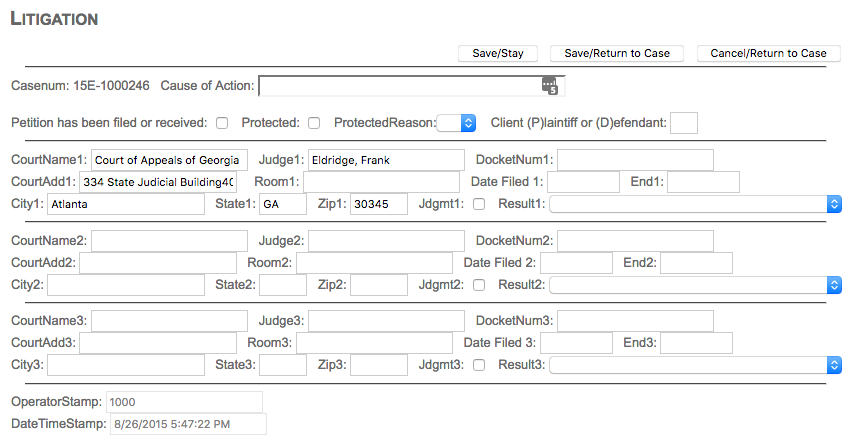Click the Client Plaintiff or Defendant field

tap(683, 123)
